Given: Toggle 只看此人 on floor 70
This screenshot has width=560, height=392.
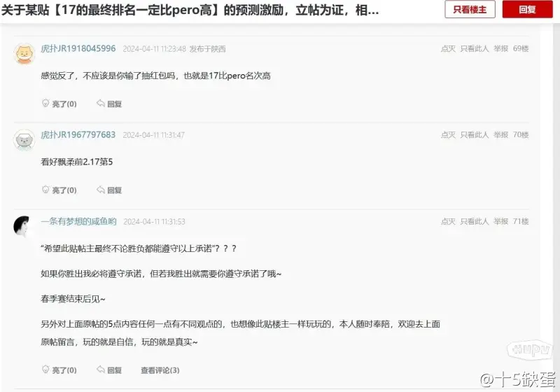Looking at the screenshot, I should click(x=475, y=134).
